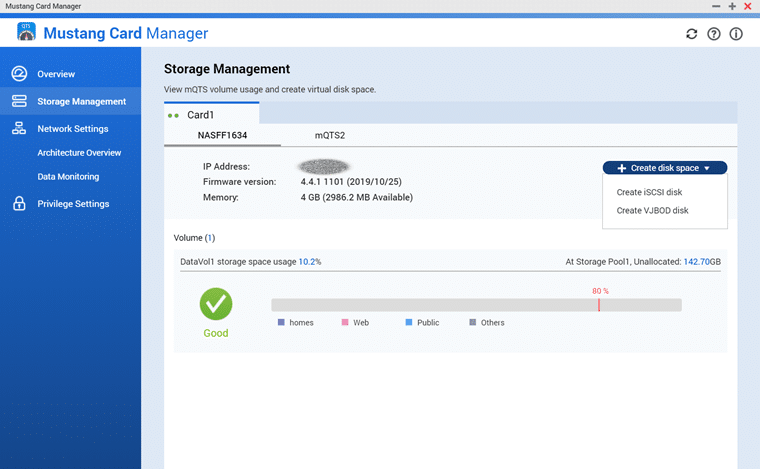
Task: Click the Volume (1) count label
Action: coord(194,238)
